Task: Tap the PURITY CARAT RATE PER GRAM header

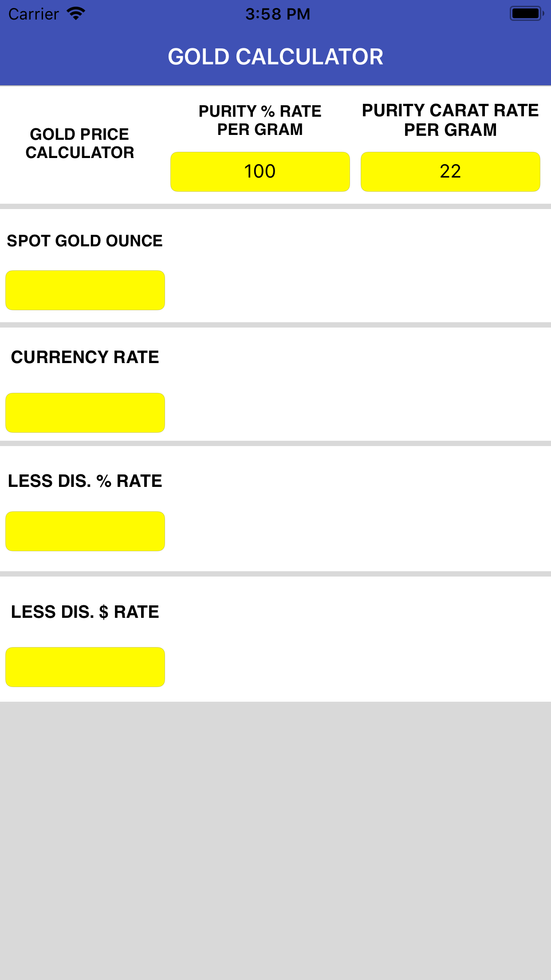Action: [x=449, y=120]
